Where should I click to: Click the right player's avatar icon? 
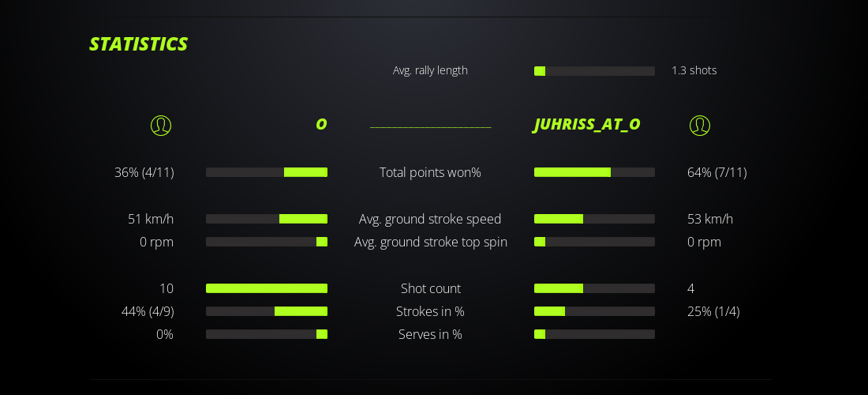(700, 126)
